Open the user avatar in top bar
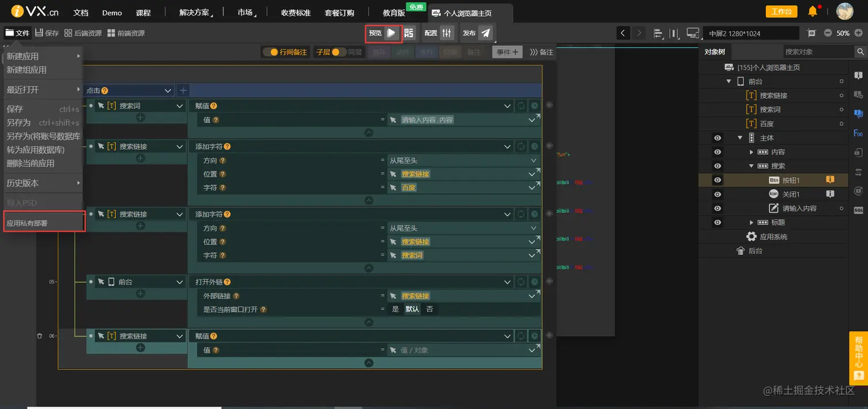This screenshot has width=868, height=409. pos(844,11)
